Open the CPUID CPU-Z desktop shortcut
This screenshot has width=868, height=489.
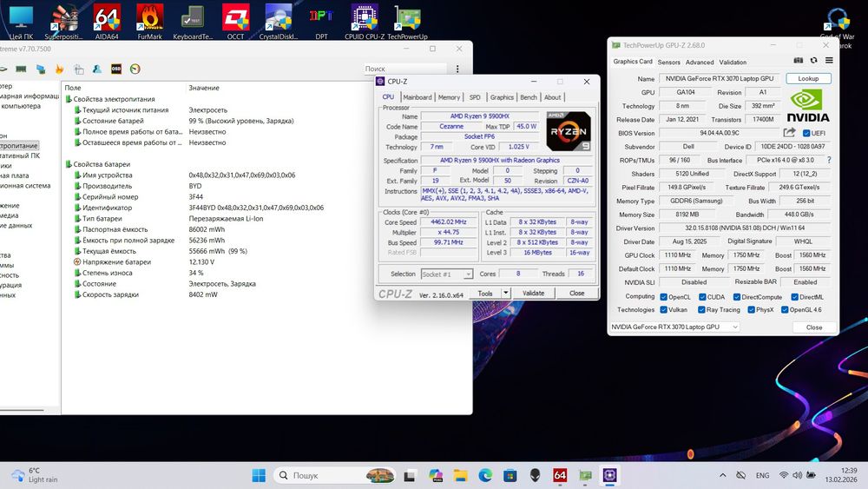(x=365, y=23)
